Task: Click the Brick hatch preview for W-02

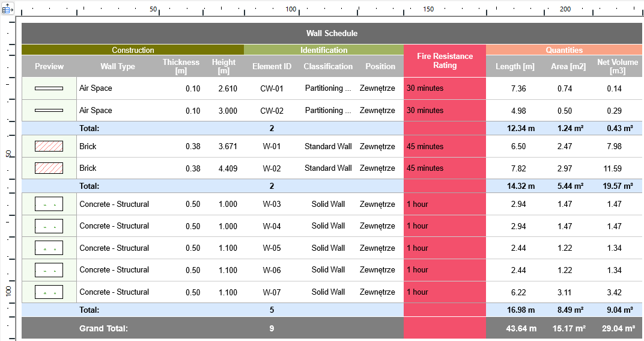Action: pos(49,168)
